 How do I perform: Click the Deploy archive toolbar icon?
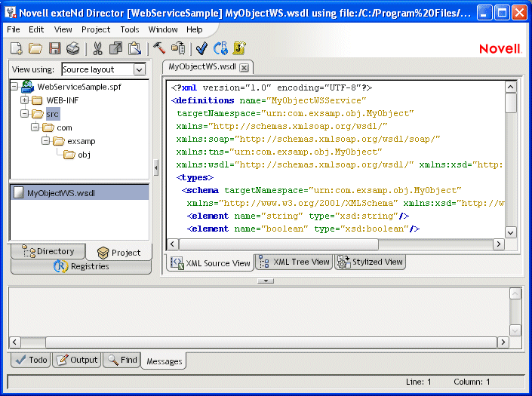tap(178, 48)
